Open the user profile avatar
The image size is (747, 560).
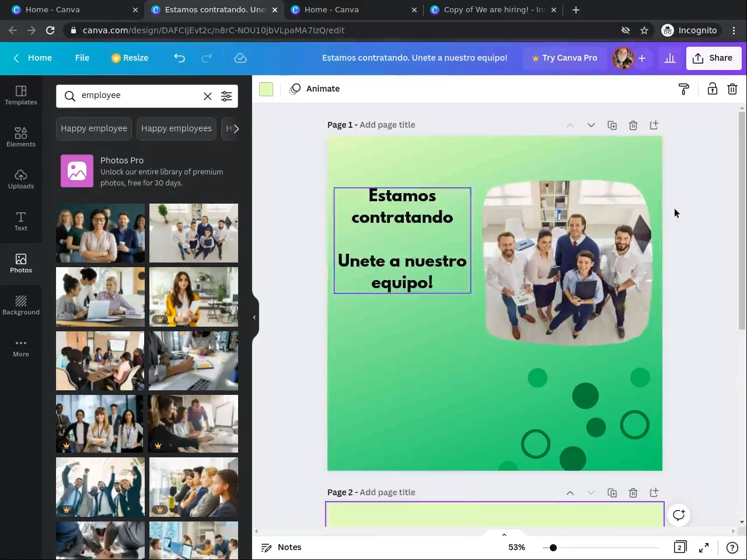(623, 58)
